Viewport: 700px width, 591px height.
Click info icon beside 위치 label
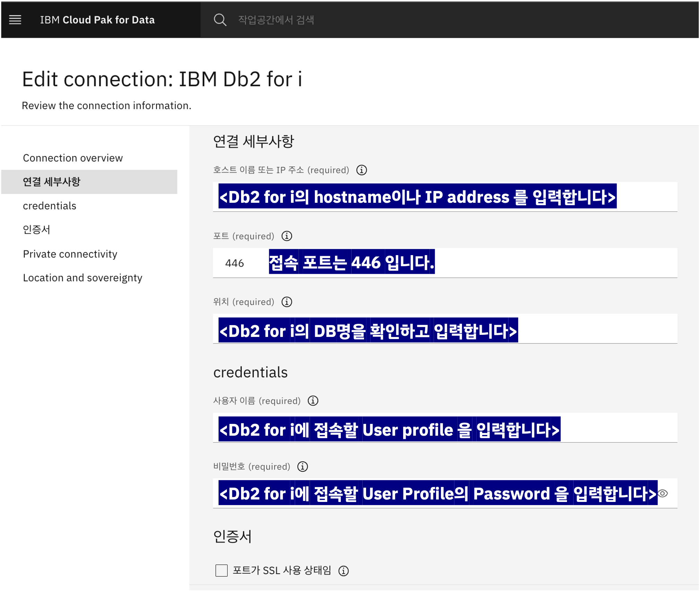pyautogui.click(x=286, y=302)
